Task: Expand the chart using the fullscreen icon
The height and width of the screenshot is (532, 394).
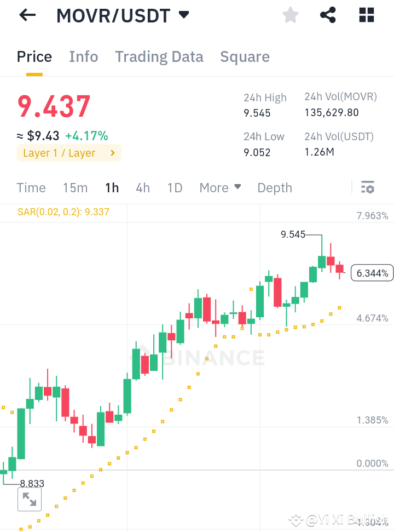Action: [x=30, y=499]
